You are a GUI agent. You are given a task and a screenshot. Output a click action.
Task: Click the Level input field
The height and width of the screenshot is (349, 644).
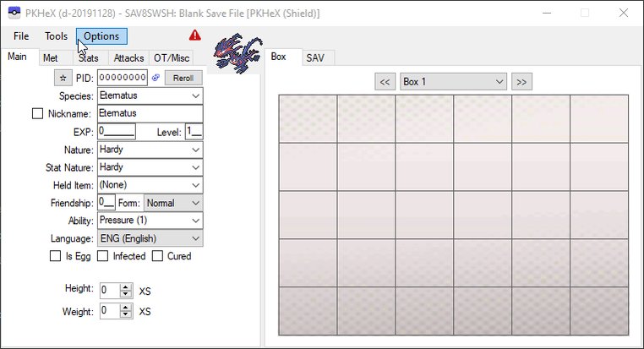[194, 131]
